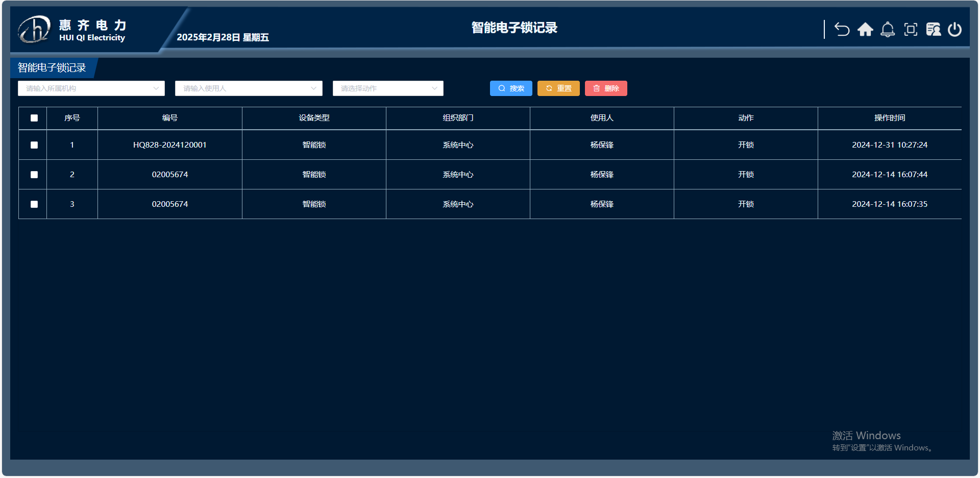This screenshot has height=478, width=980.
Task: Tick the select-all checkbox in table header
Action: (x=34, y=118)
